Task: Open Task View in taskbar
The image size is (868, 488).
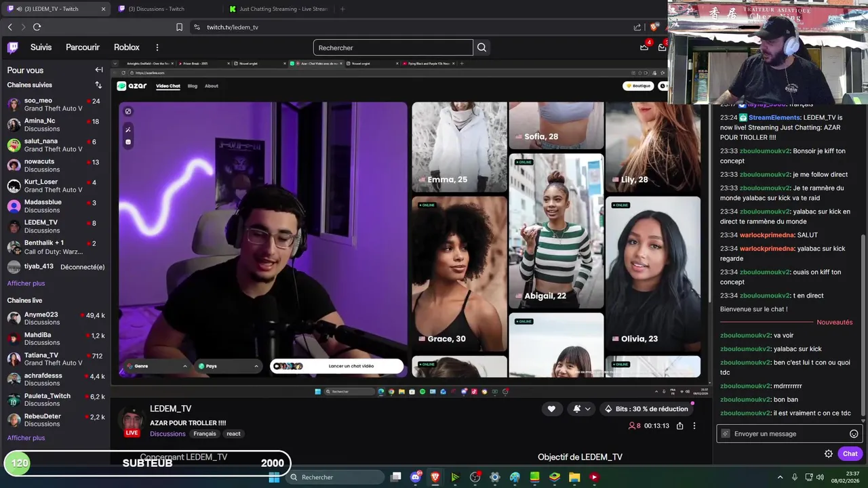Action: (396, 477)
